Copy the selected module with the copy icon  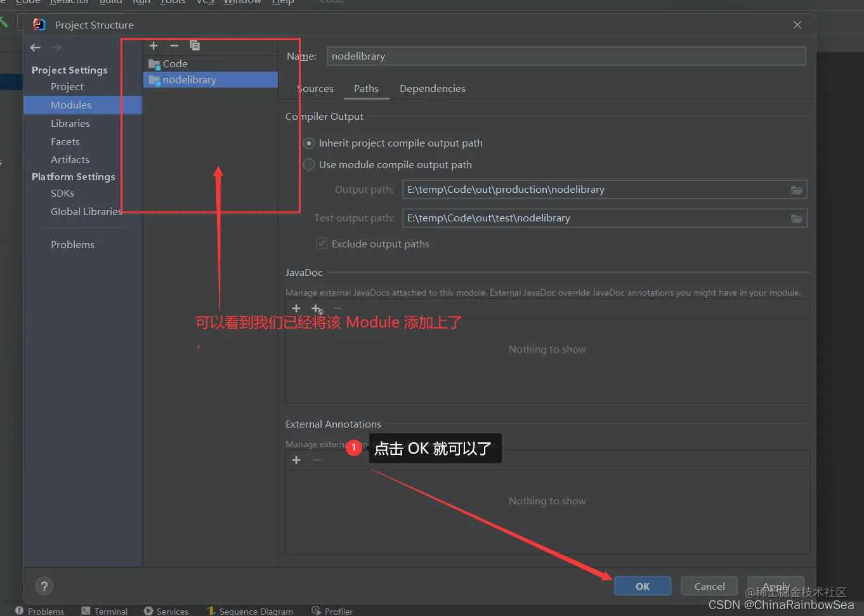click(195, 46)
